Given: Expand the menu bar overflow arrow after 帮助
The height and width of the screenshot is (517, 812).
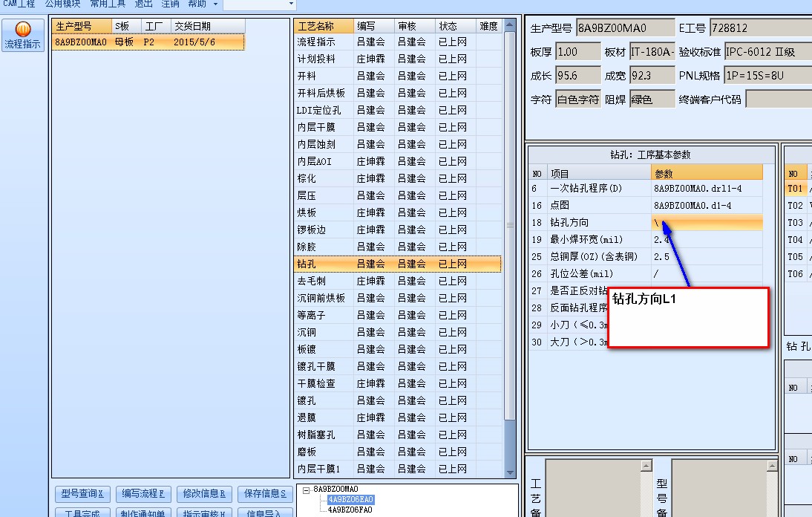Looking at the screenshot, I should [215, 4].
